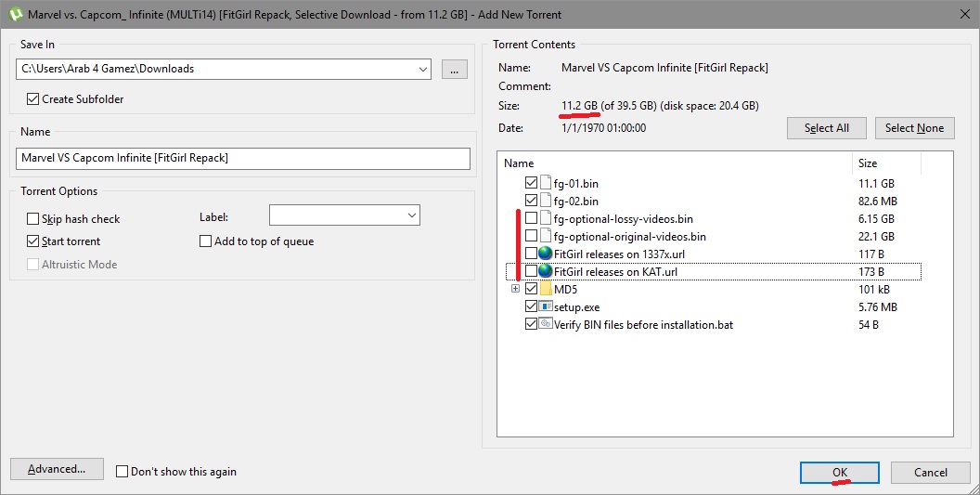Click the 11.1 GB size value

876,183
